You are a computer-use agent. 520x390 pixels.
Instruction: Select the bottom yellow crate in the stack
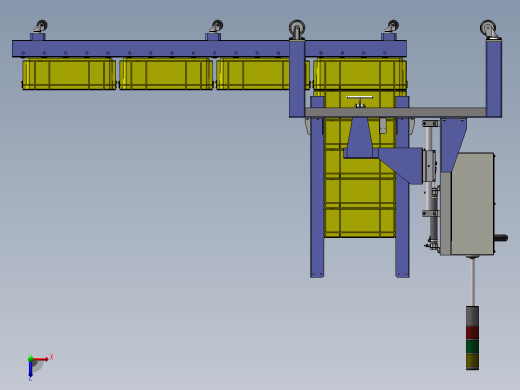click(x=360, y=223)
